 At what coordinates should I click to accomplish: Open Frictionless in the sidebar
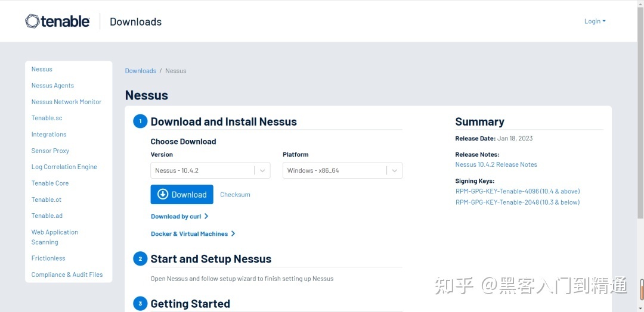coord(48,258)
